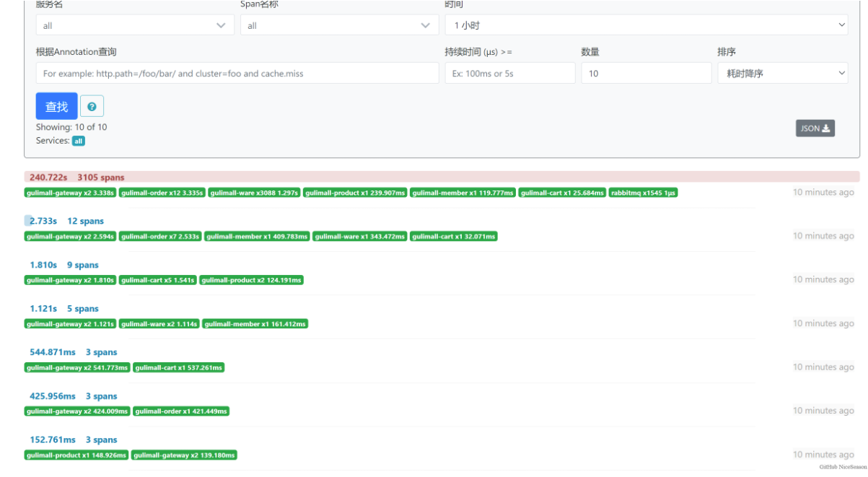Click the gulimall-gateway x2 541.773ms tag
Screen dimensions: 868x477
tap(77, 367)
